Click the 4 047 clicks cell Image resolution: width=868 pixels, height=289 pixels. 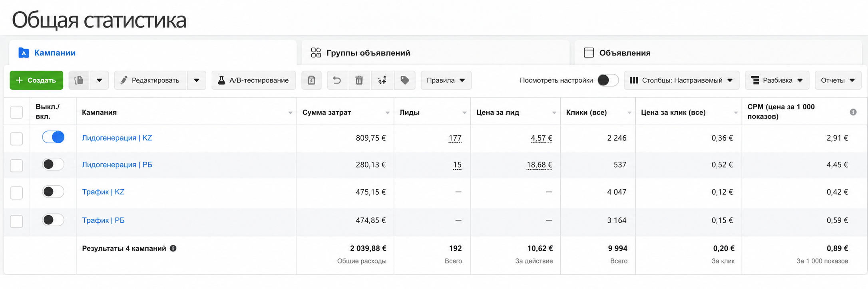click(617, 192)
